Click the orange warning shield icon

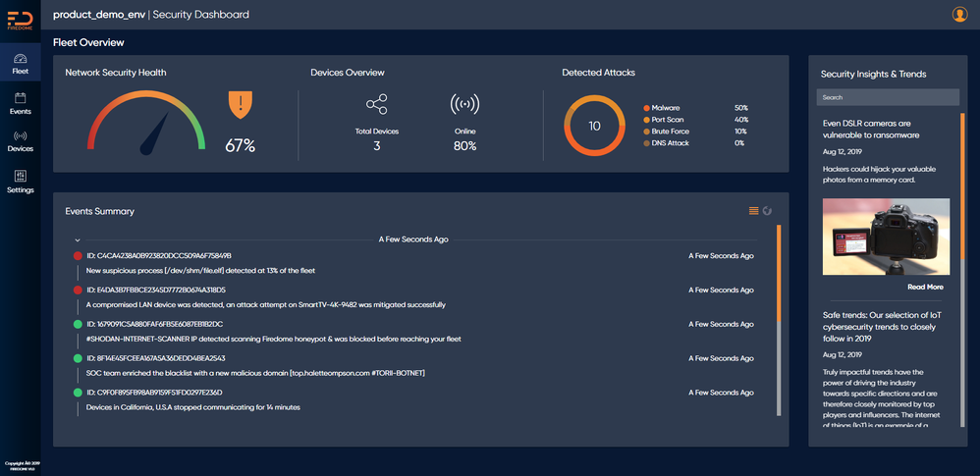[241, 104]
